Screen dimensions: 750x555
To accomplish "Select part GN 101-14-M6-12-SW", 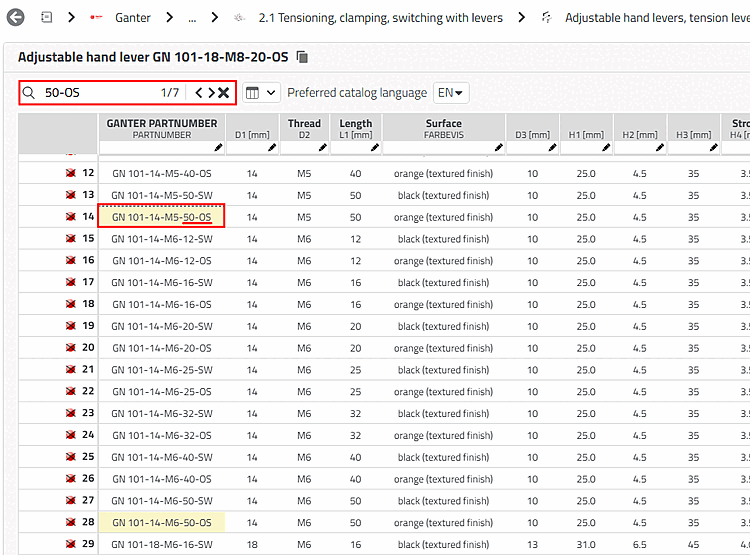I will point(162,239).
